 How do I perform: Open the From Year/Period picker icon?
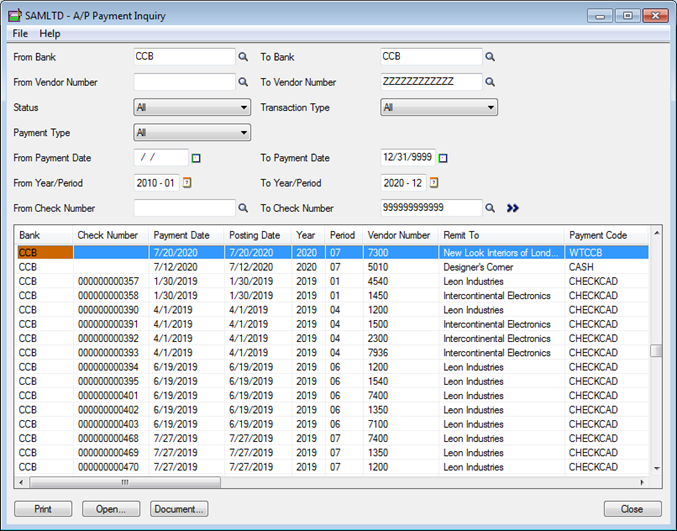tap(187, 183)
